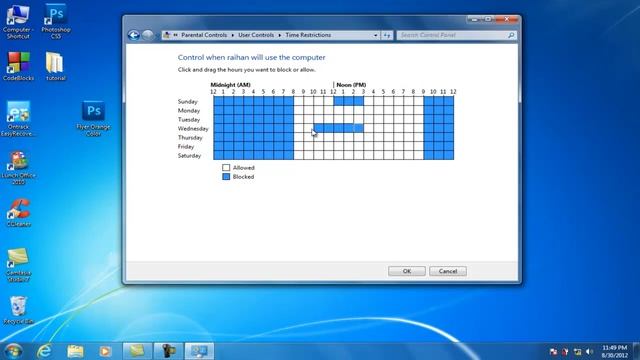The image size is (640, 360).
Task: Toggle Sunday 3 PM allowed cell
Action: [x=369, y=101]
